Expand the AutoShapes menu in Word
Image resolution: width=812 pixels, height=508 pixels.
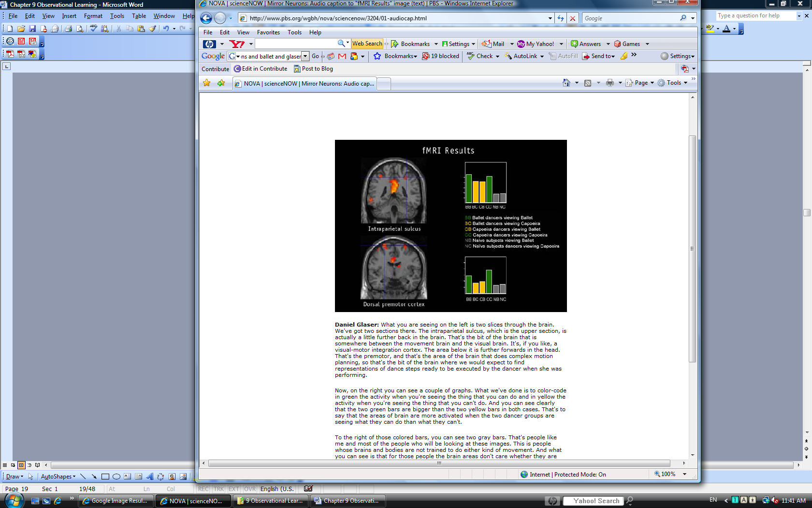(58, 477)
